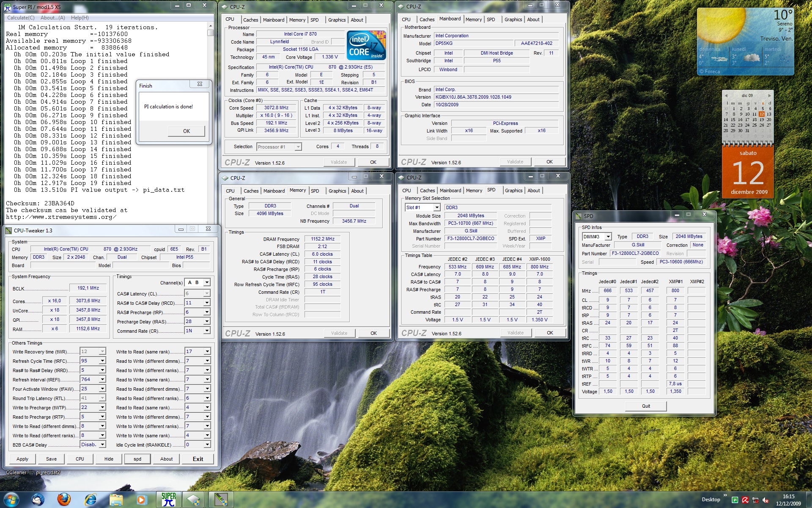Click Quit in the SPD window
The image size is (812, 508).
pyautogui.click(x=646, y=406)
